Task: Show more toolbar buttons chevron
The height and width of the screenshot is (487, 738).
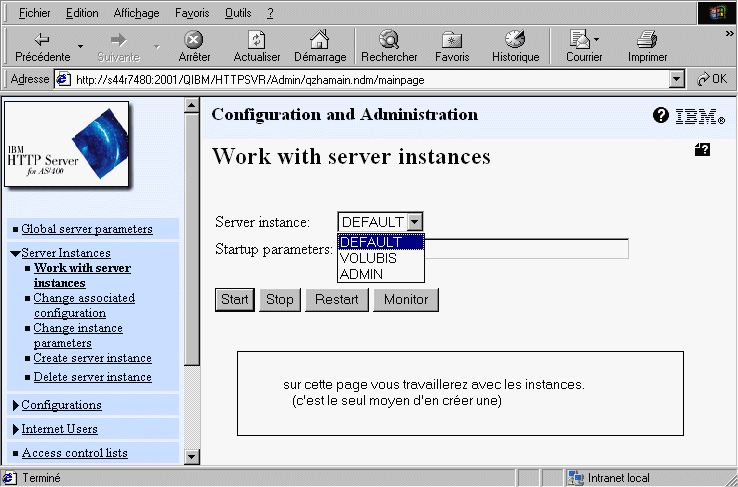Action: (730, 33)
